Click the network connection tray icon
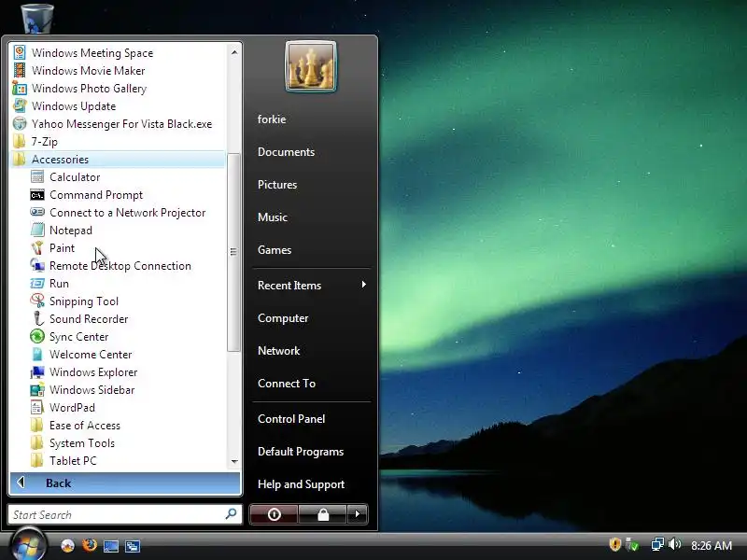Viewport: 747px width, 560px height. 657,544
